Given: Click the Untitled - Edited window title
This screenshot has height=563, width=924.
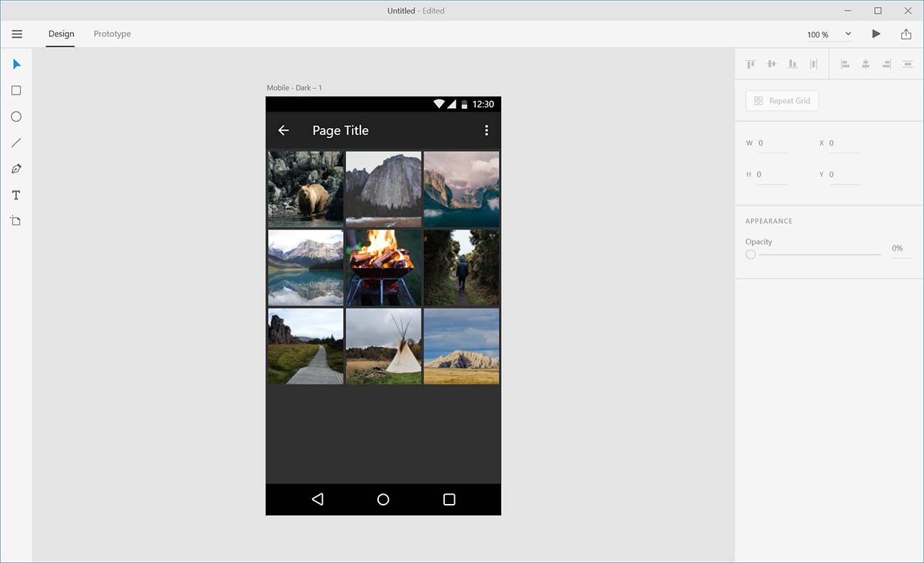Looking at the screenshot, I should [416, 11].
